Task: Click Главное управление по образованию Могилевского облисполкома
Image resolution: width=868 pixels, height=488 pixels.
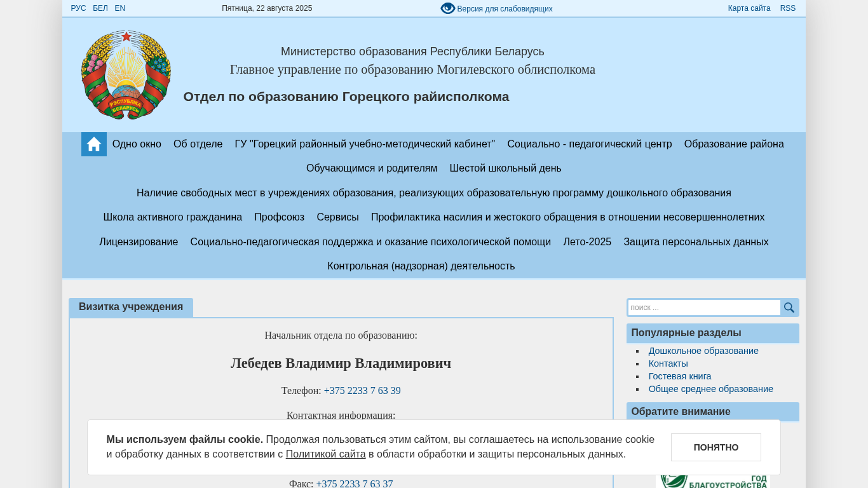Action: (412, 69)
